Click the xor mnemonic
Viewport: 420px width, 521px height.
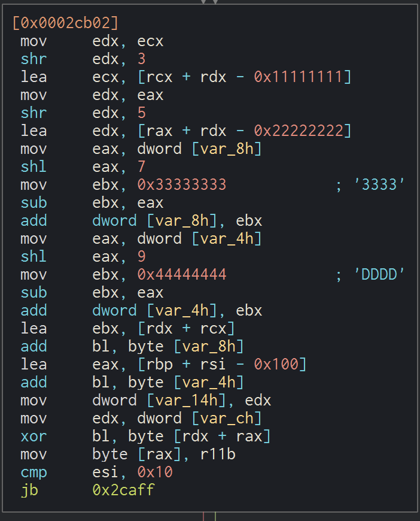point(34,436)
